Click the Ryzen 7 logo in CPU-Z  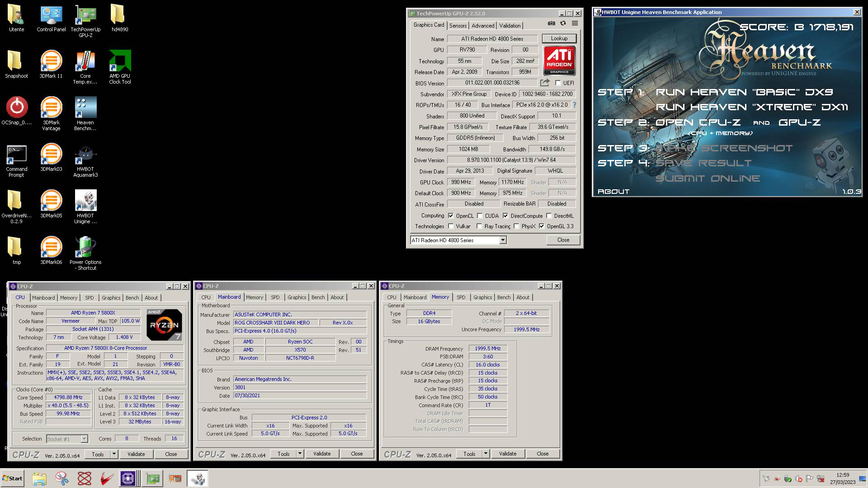click(165, 325)
